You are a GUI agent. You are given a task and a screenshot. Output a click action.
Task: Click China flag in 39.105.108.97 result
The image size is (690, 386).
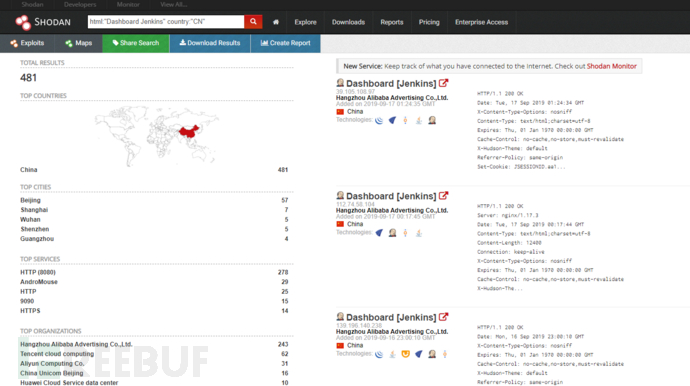tap(340, 112)
